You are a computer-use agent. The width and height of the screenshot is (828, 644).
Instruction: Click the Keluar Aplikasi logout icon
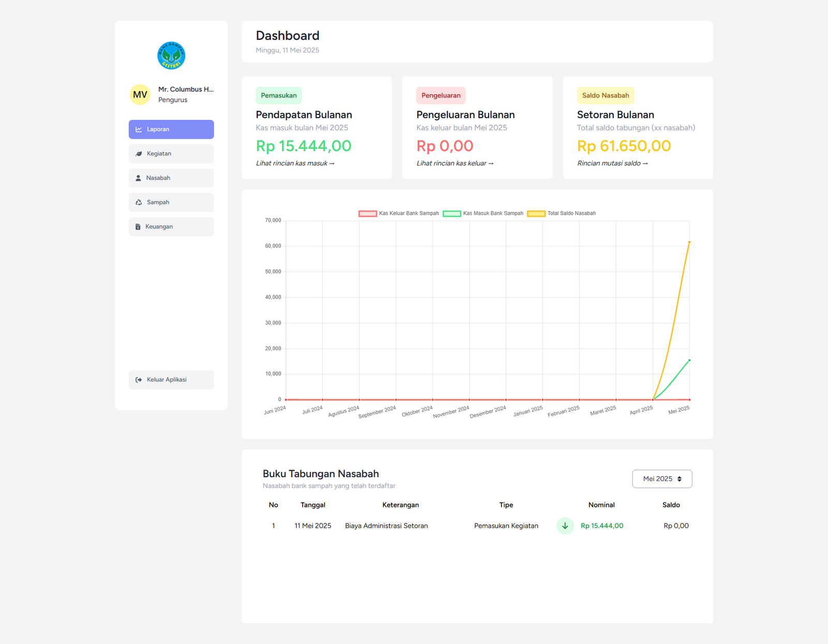point(139,380)
